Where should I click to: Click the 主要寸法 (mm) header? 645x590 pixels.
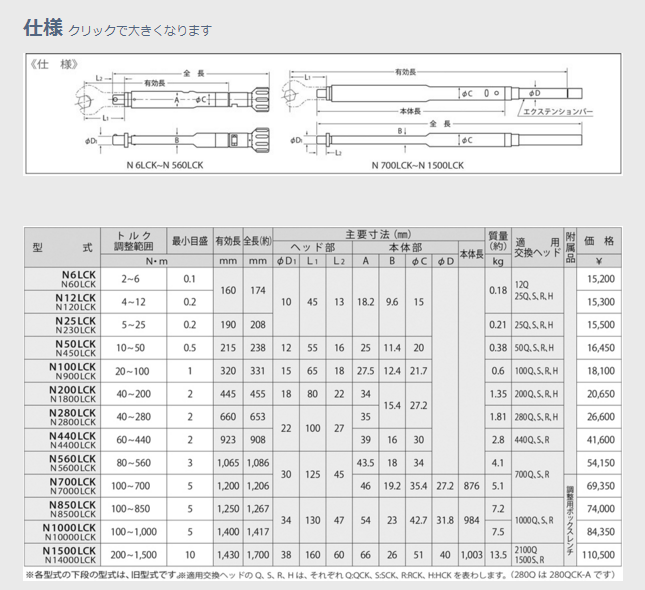[378, 235]
